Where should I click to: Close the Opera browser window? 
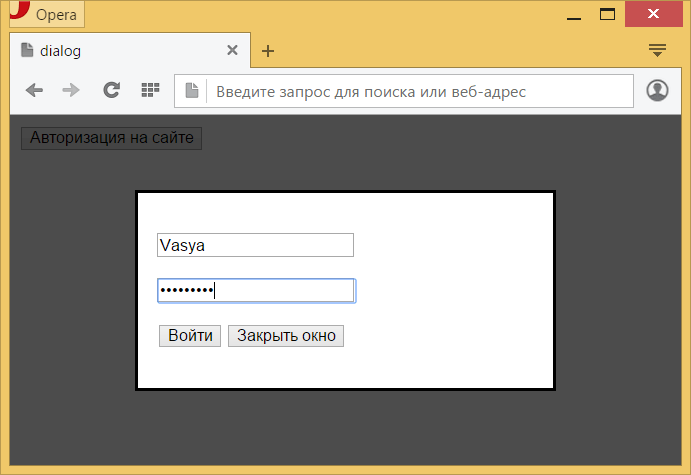coord(653,15)
